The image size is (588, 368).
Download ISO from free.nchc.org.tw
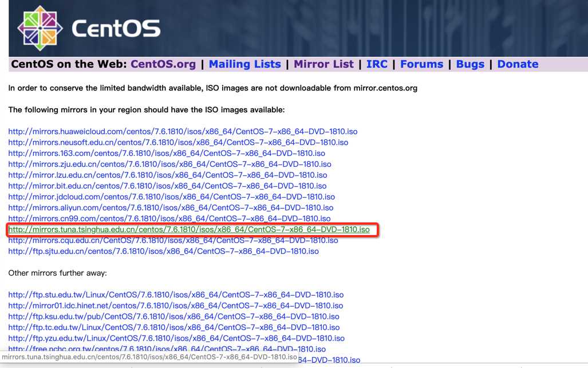click(167, 349)
